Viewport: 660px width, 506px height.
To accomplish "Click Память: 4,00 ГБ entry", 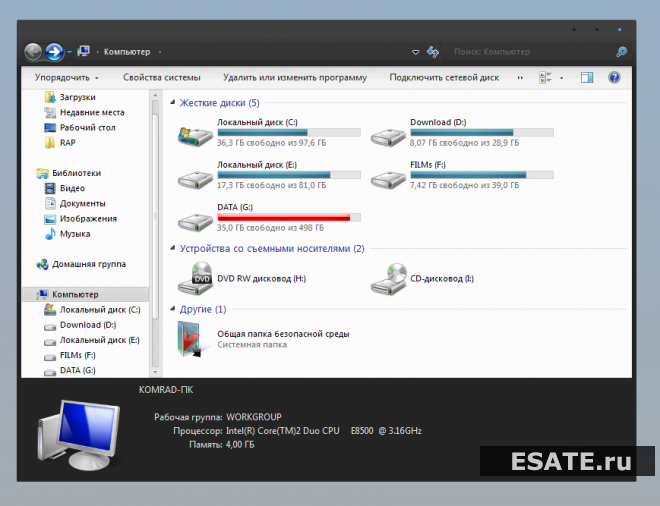I will point(221,445).
